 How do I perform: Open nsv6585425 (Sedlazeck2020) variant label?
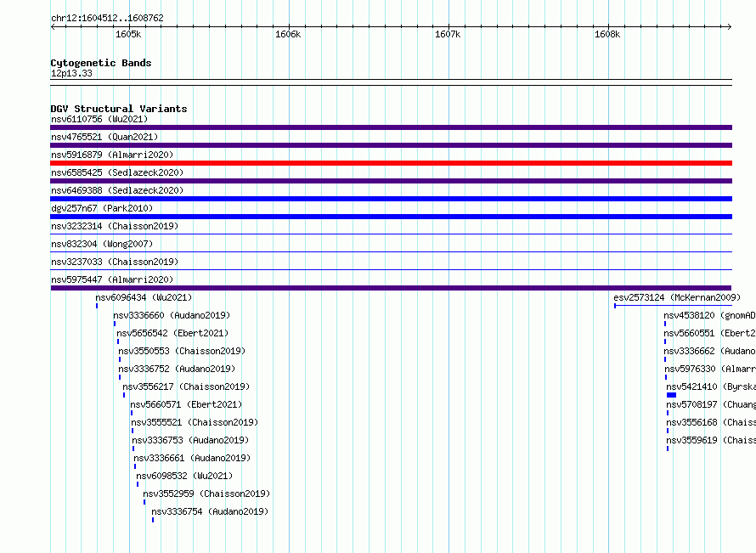click(x=117, y=172)
